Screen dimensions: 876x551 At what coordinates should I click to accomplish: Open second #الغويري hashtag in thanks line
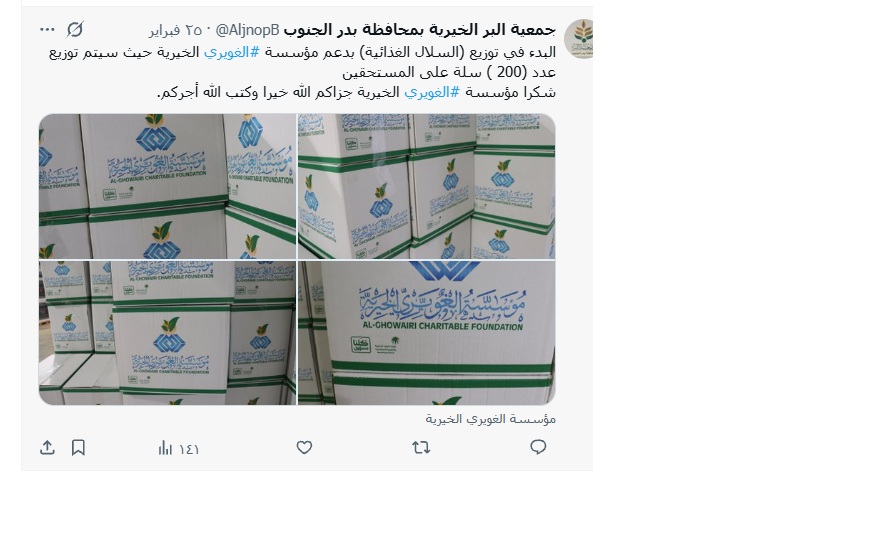[432, 92]
